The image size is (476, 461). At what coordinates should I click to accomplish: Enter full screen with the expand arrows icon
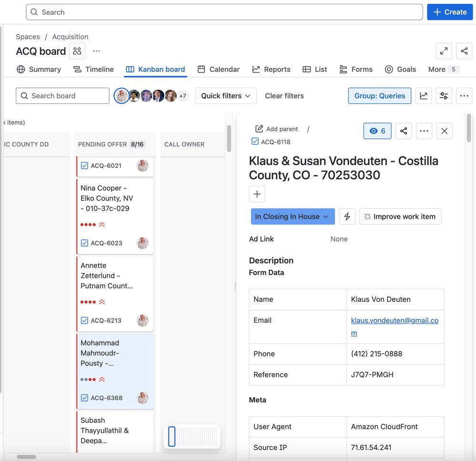point(444,51)
